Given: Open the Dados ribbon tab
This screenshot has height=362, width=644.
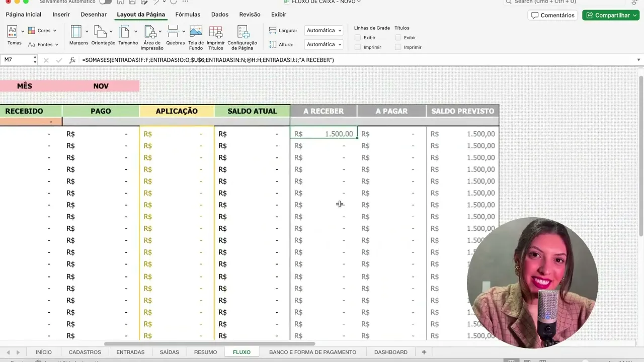Looking at the screenshot, I should (220, 15).
